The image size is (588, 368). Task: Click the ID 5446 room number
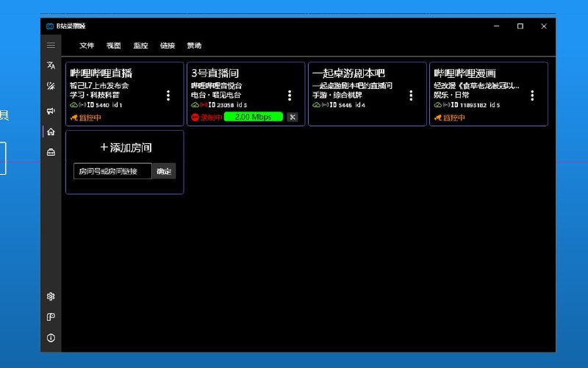tap(341, 105)
